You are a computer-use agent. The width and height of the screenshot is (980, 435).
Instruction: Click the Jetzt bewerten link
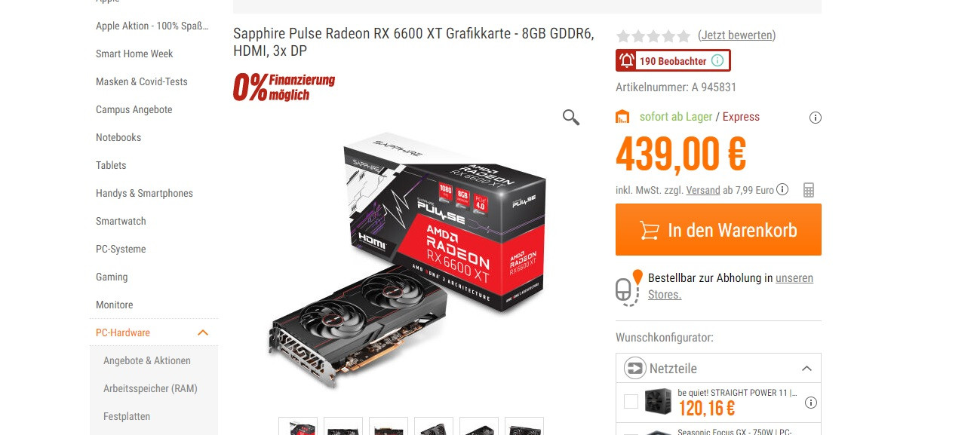tap(736, 35)
